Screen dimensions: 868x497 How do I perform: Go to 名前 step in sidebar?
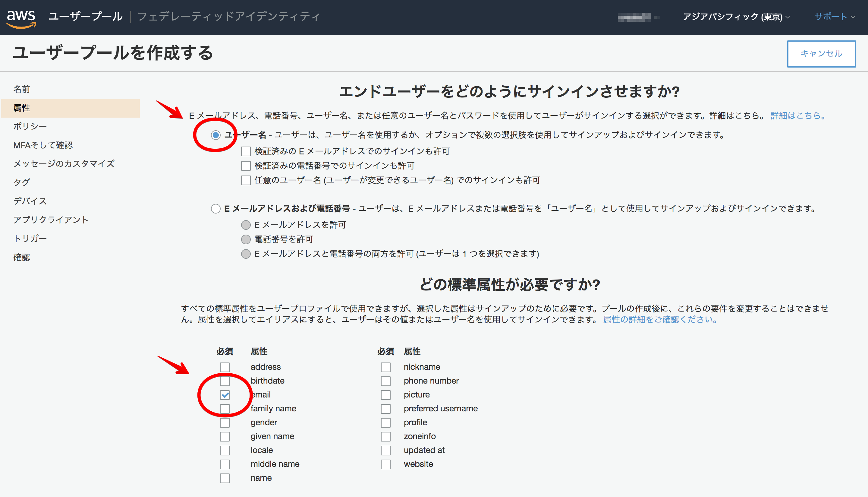pos(22,89)
